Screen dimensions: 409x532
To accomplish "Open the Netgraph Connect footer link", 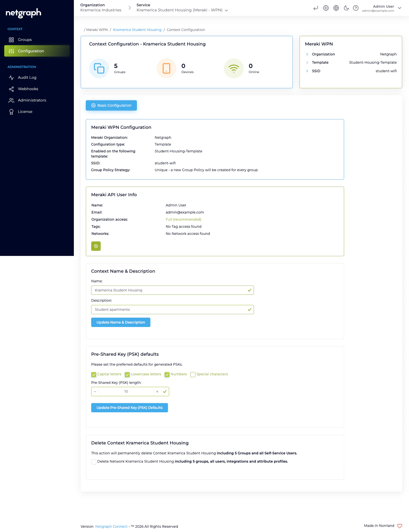I will [x=111, y=526].
